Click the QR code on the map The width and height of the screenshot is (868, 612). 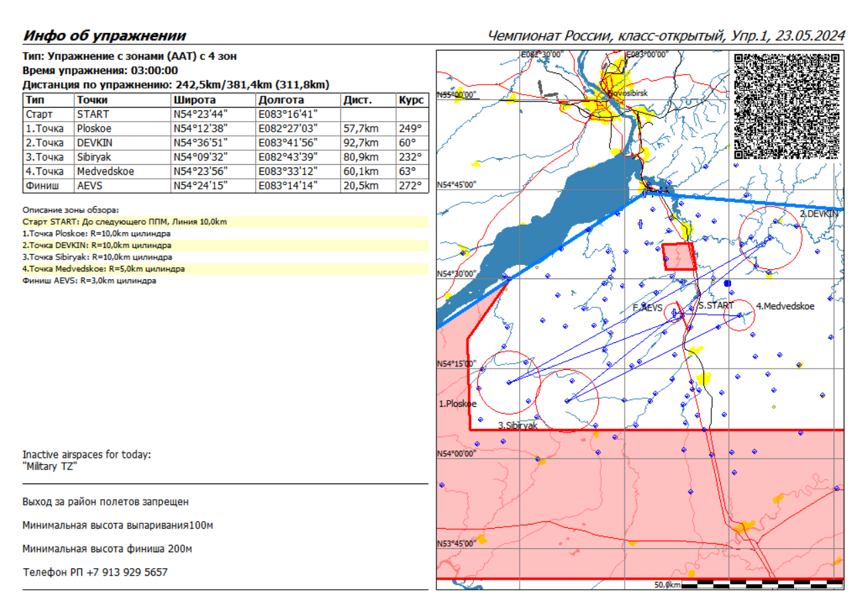[787, 106]
